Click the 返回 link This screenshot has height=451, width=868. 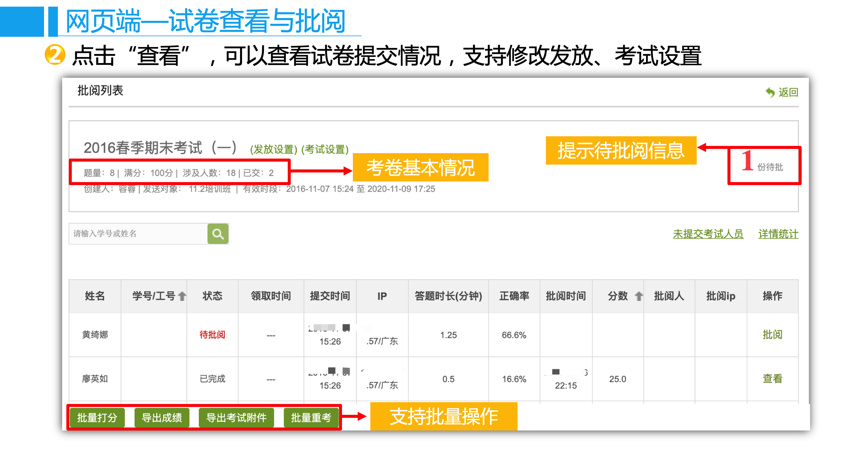click(x=788, y=92)
